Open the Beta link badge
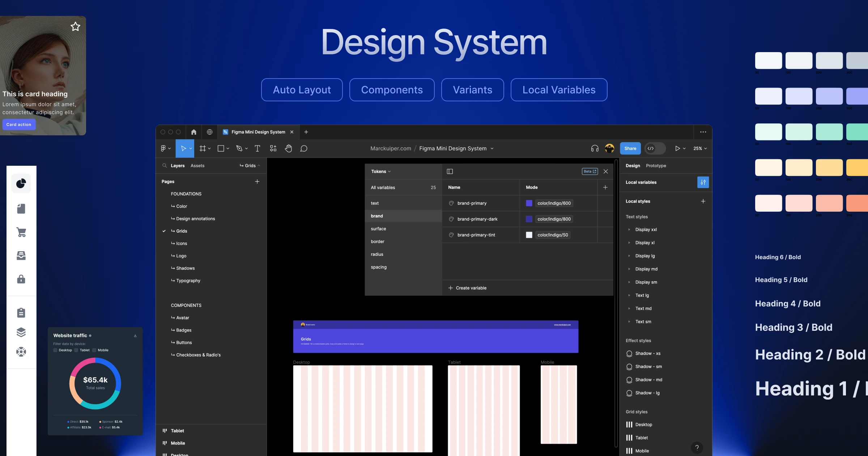Image resolution: width=868 pixels, height=456 pixels. tap(590, 172)
